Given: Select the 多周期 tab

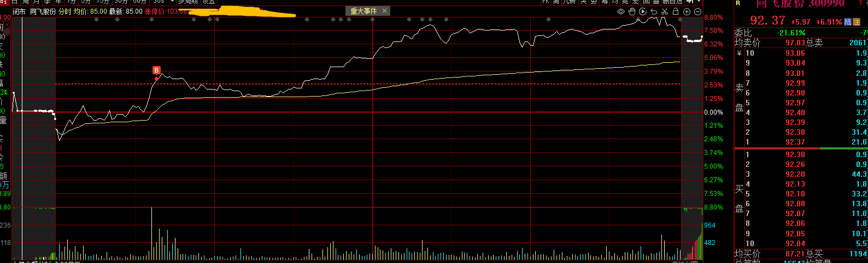Looking at the screenshot, I should pos(188,2).
